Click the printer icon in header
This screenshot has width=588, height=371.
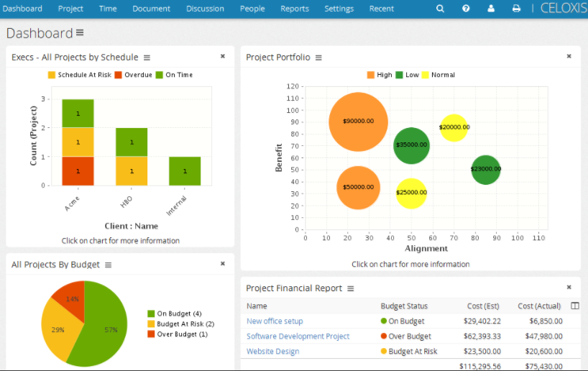click(x=516, y=8)
